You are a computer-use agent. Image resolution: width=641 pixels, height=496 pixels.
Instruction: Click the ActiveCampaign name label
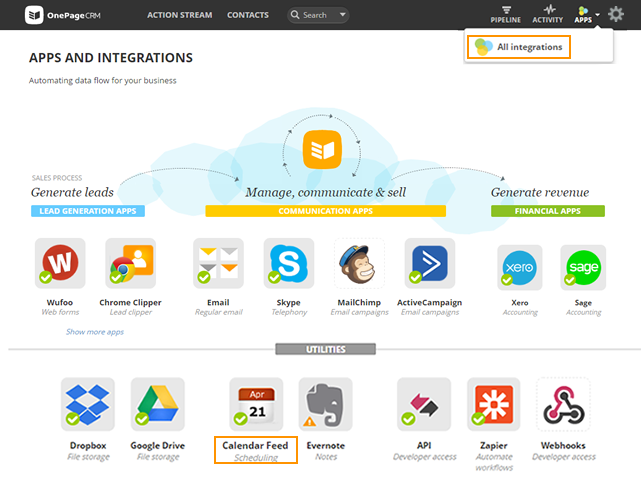pos(430,303)
